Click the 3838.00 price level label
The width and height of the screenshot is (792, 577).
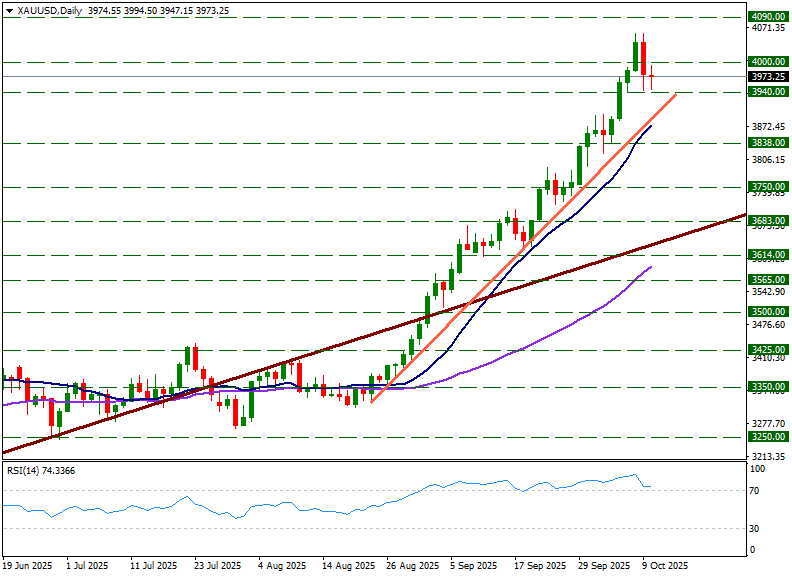click(766, 143)
